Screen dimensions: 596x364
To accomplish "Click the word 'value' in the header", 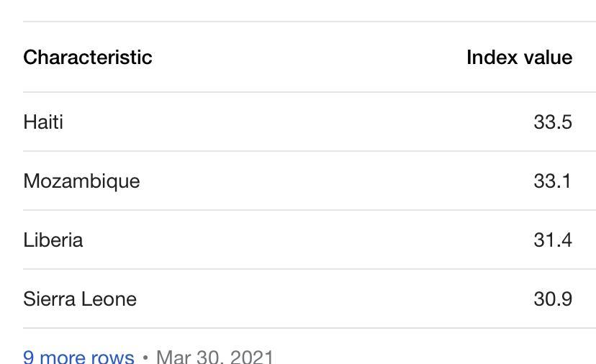I will pyautogui.click(x=548, y=58).
